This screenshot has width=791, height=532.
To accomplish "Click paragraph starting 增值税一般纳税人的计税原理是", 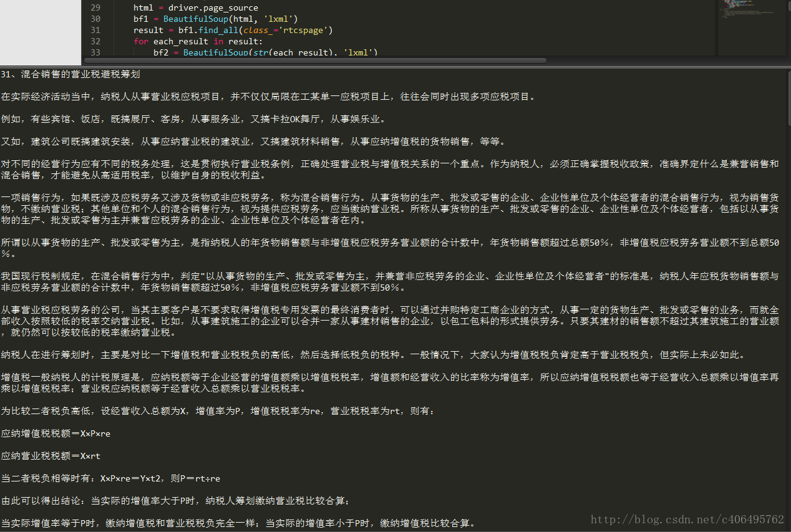I will coord(391,383).
